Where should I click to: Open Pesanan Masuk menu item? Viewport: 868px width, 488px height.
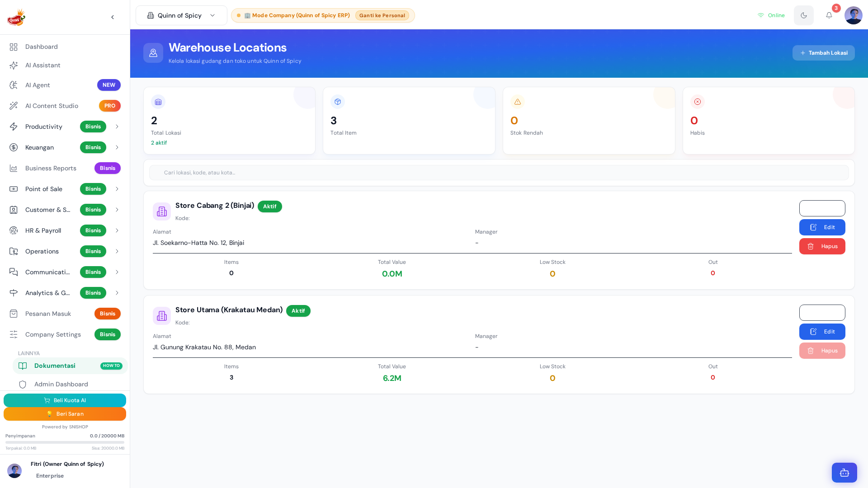tap(65, 314)
